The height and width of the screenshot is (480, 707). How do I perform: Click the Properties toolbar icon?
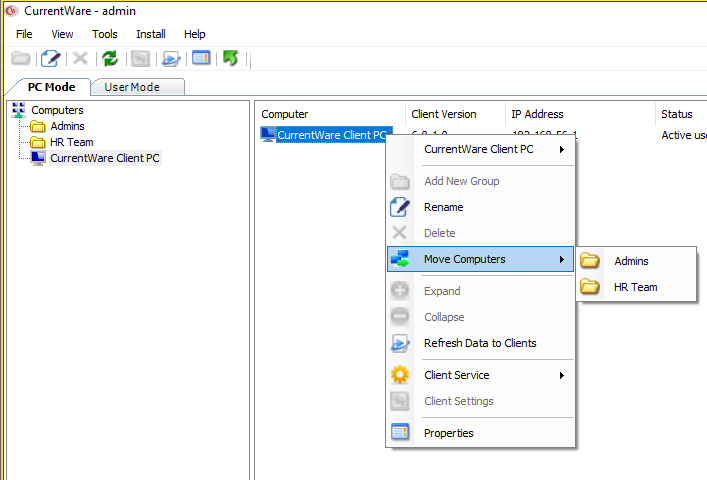[x=201, y=58]
